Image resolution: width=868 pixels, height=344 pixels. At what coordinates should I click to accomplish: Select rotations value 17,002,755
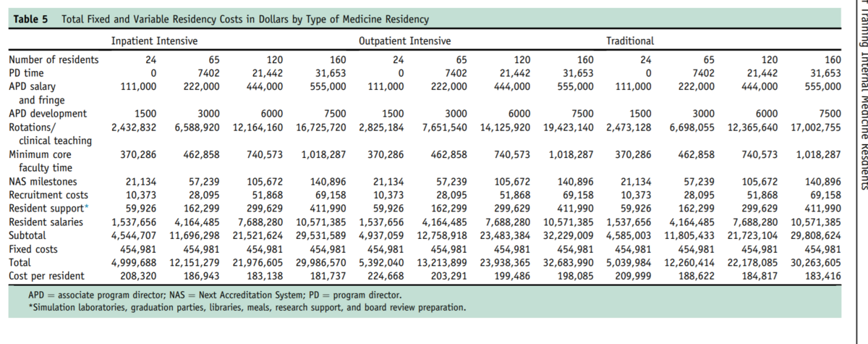pyautogui.click(x=815, y=127)
